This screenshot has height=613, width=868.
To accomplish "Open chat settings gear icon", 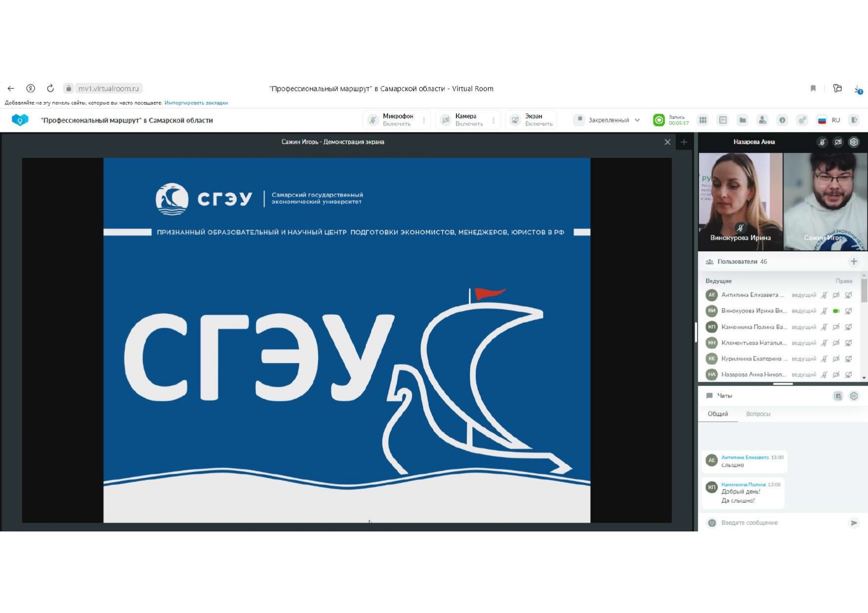I will point(854,396).
